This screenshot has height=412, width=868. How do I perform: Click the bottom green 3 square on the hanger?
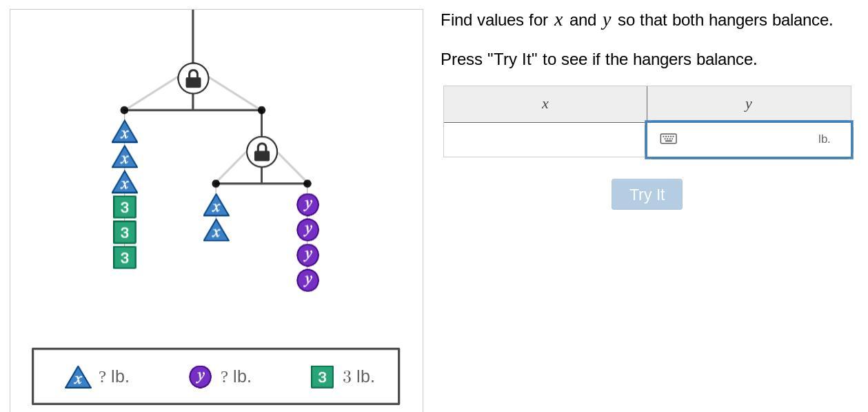pos(125,257)
